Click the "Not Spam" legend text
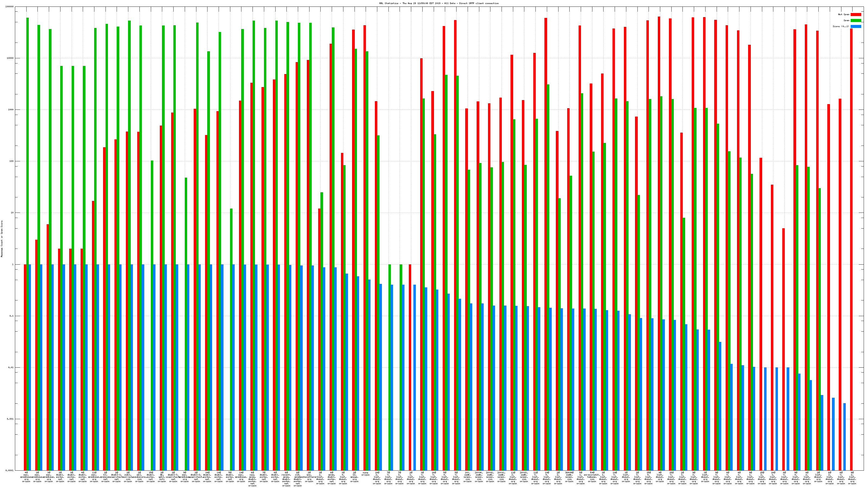868x488 pixels. (844, 14)
